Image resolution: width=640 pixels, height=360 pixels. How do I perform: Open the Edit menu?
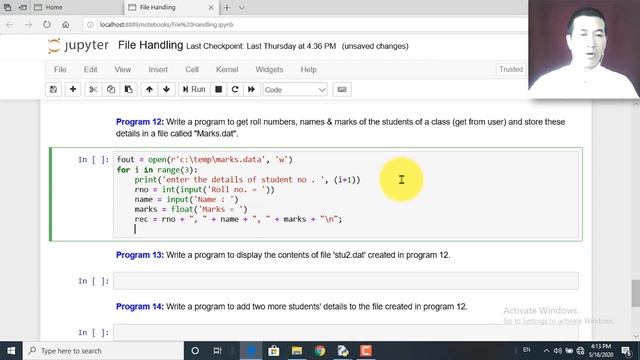pos(91,69)
